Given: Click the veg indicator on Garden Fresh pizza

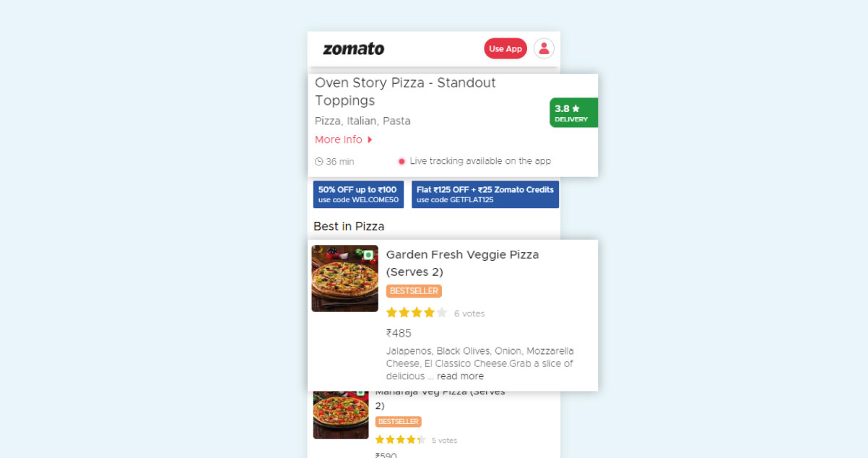Looking at the screenshot, I should click(x=368, y=255).
